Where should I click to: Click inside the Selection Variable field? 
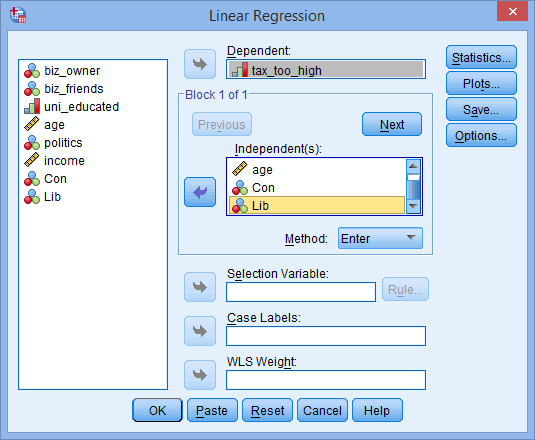tap(301, 292)
